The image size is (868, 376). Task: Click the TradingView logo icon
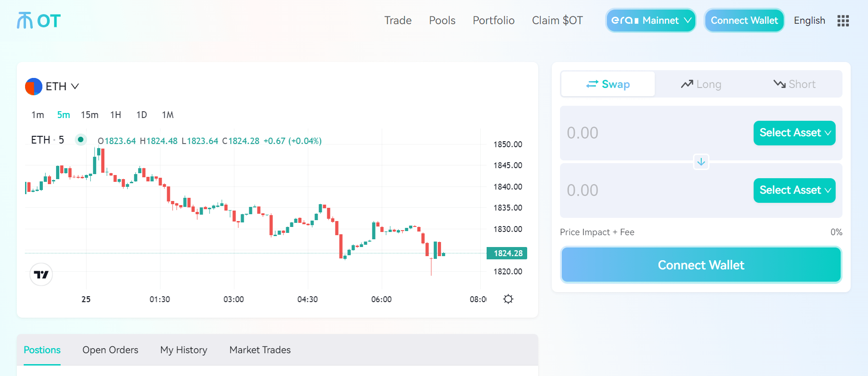[41, 274]
